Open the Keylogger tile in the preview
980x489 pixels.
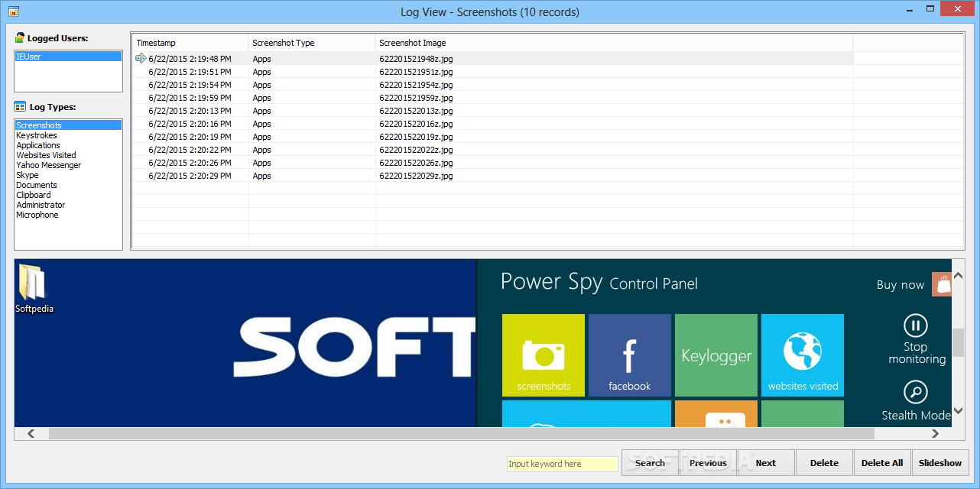[x=716, y=355]
